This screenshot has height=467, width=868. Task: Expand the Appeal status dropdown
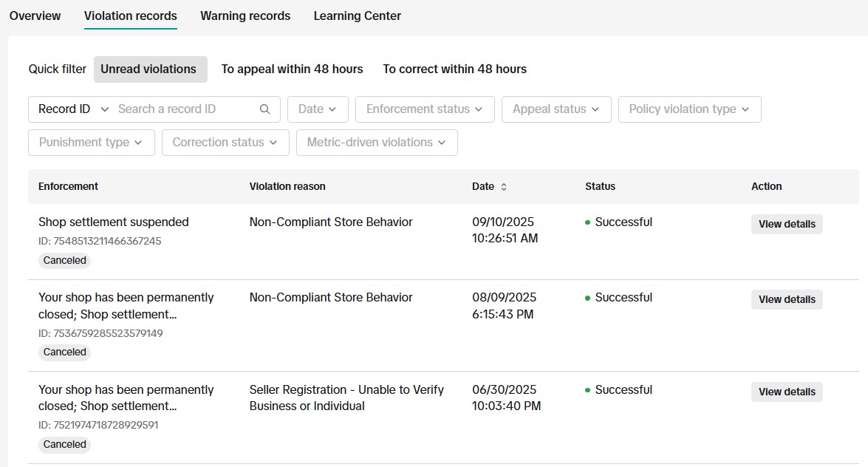556,109
